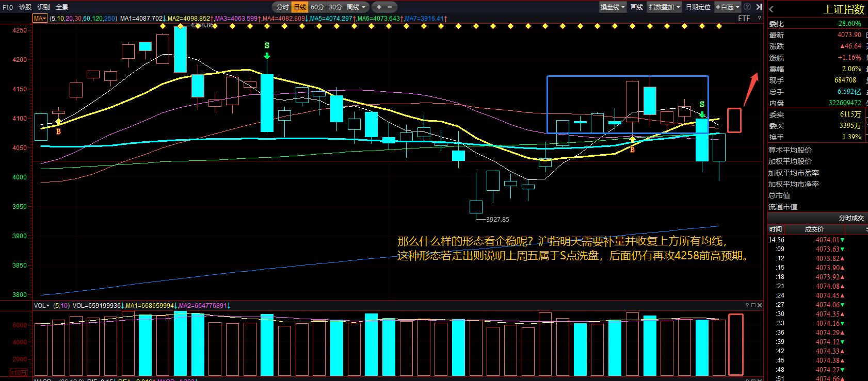Zoom out chart with minus icon
Screen dimensions: 868x381
click(390, 7)
